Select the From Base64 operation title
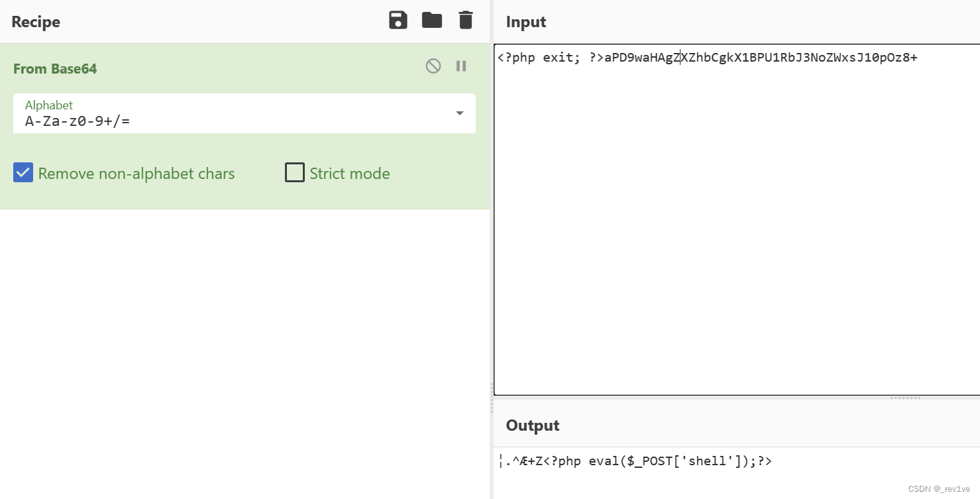Viewport: 980px width, 499px height. click(55, 69)
